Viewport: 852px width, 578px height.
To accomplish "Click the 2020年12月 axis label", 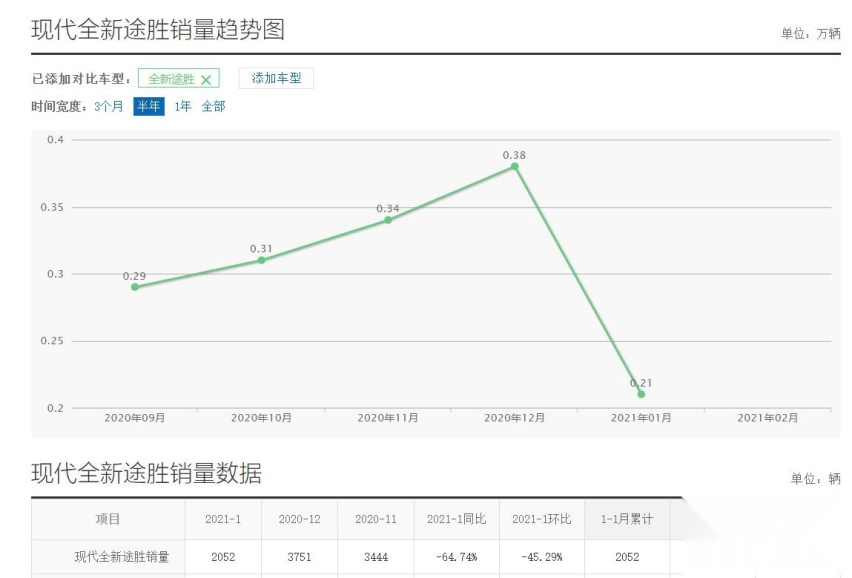I will 515,418.
